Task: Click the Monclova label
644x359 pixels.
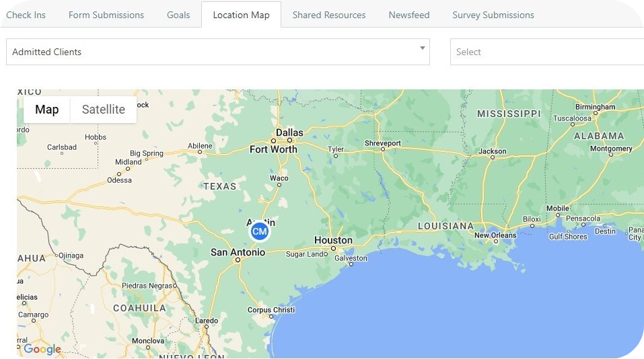Action: (x=148, y=341)
